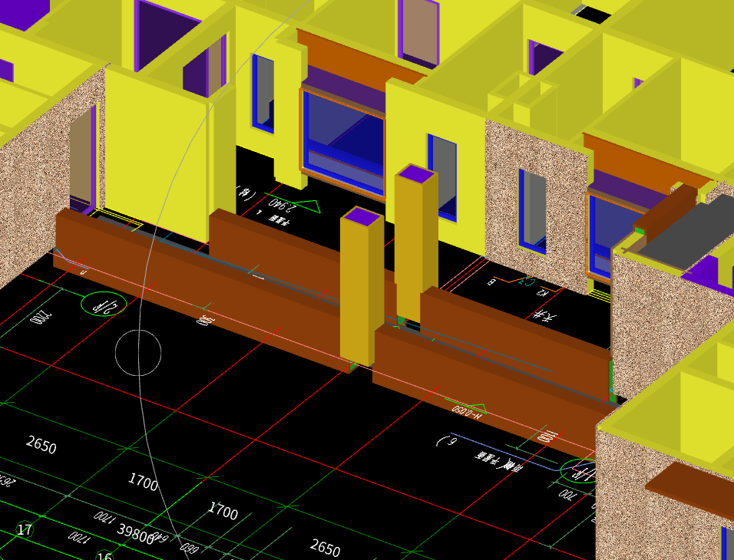
Task: Click the cyan C3 window label
Action: point(527,282)
